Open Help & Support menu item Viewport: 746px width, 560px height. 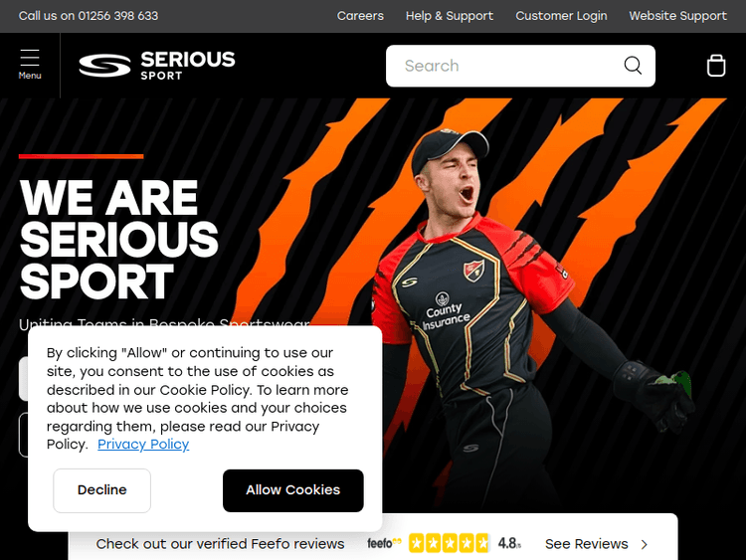click(450, 16)
